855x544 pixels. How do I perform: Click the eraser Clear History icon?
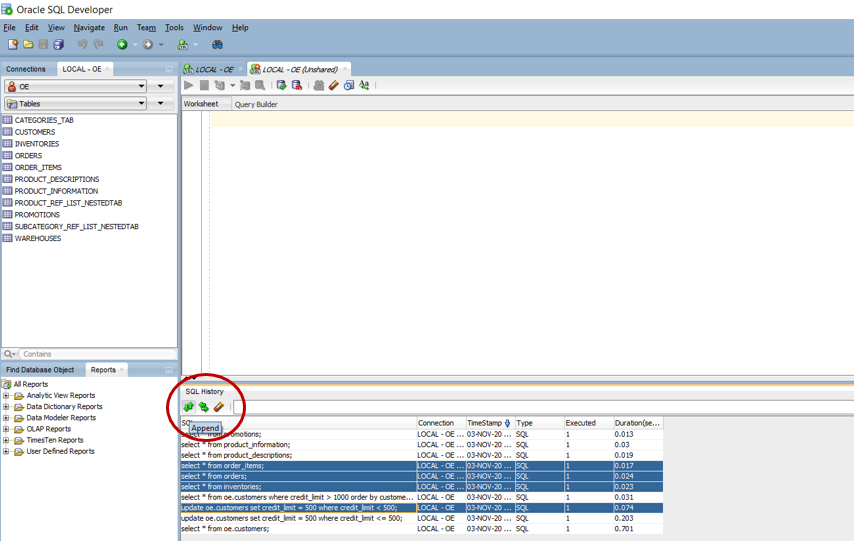point(219,407)
